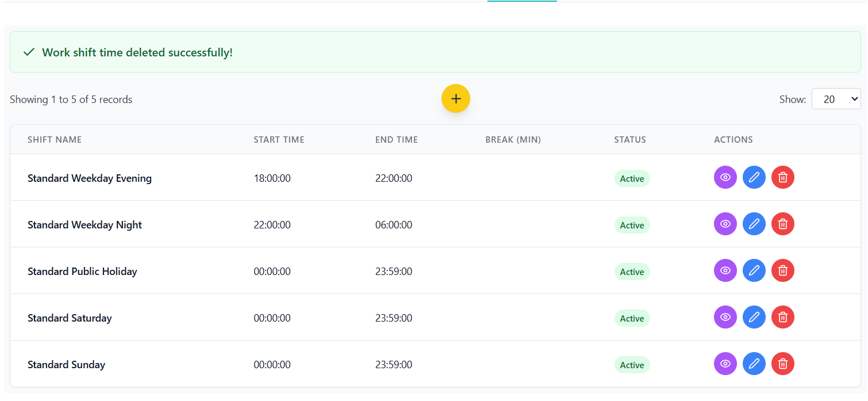The image size is (868, 401).
Task: Open the Show records per page dropdown
Action: (x=835, y=99)
